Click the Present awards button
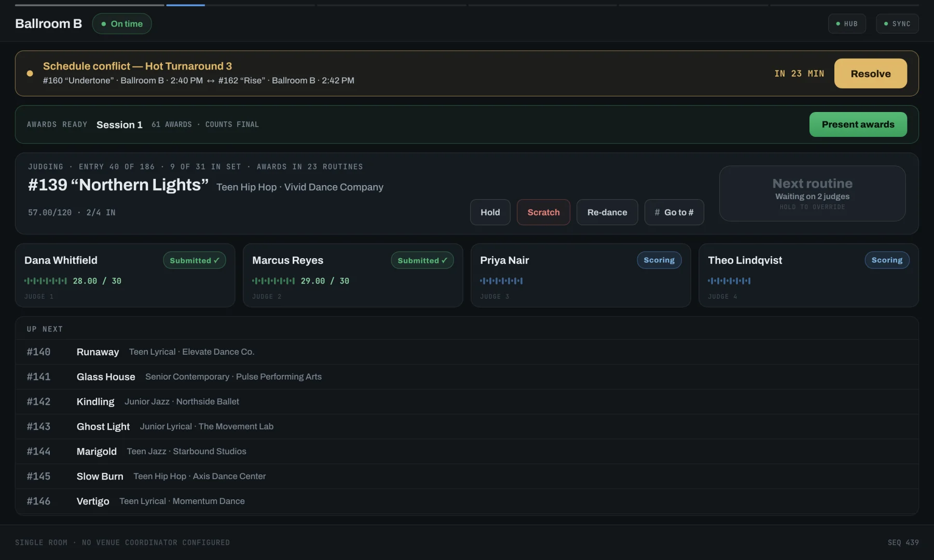Image resolution: width=934 pixels, height=560 pixels. [x=858, y=124]
